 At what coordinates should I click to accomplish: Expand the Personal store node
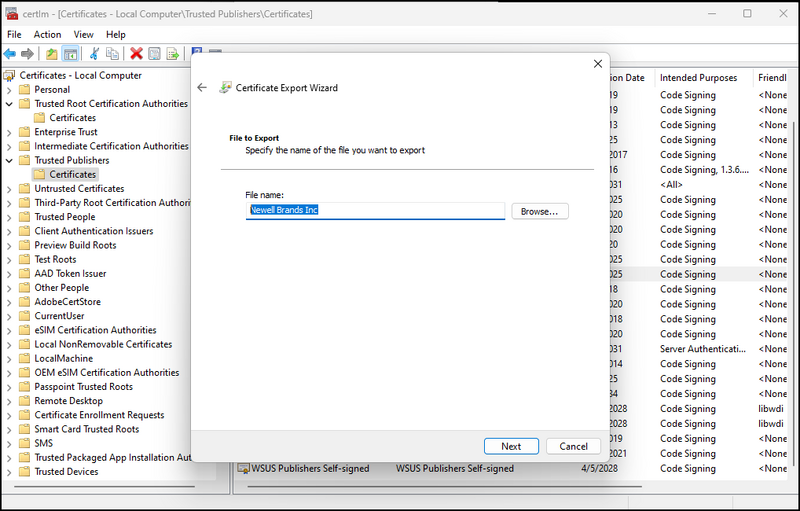[10, 90]
